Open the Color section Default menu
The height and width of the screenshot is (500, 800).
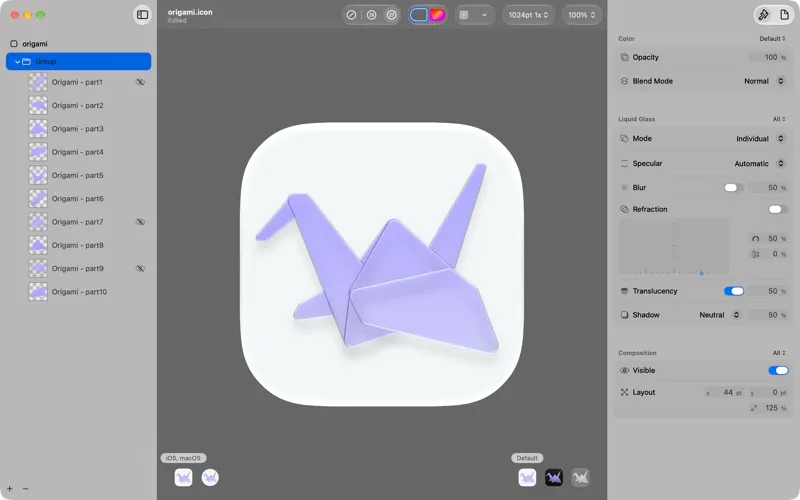pos(772,39)
